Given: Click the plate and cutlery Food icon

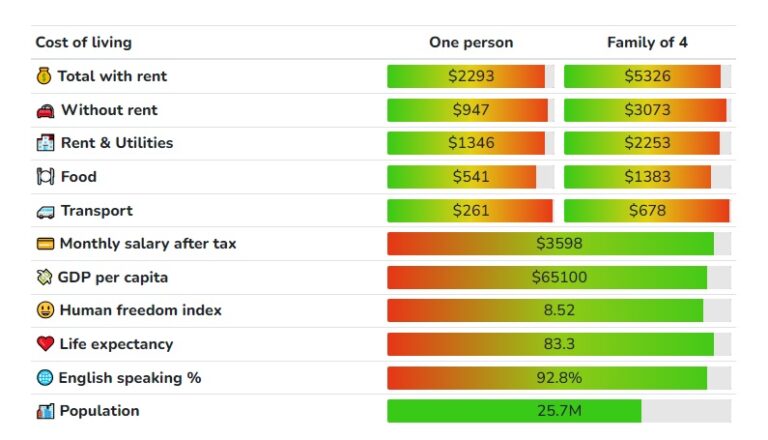Looking at the screenshot, I should pyautogui.click(x=45, y=177).
